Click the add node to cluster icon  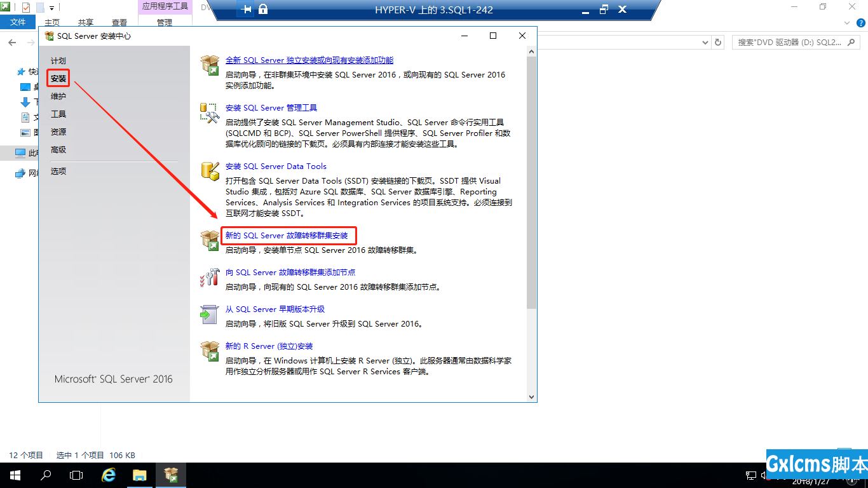(x=210, y=277)
